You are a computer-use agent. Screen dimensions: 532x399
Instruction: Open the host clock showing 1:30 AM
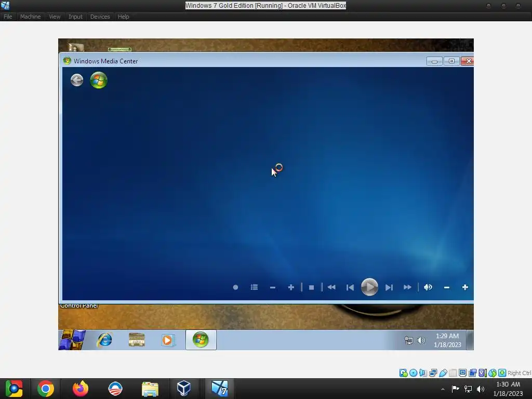click(x=508, y=389)
